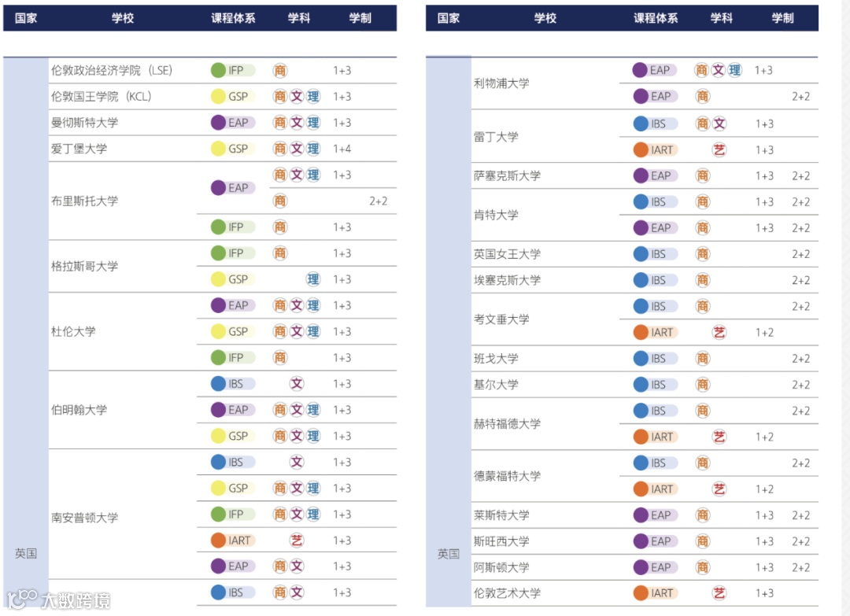Screen dimensions: 850x616
Task: Click the EAP badge for 阿斯顿大学
Action: tap(655, 567)
